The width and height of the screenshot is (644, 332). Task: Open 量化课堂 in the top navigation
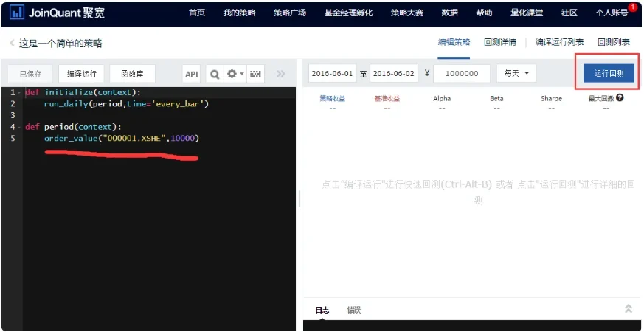(527, 13)
